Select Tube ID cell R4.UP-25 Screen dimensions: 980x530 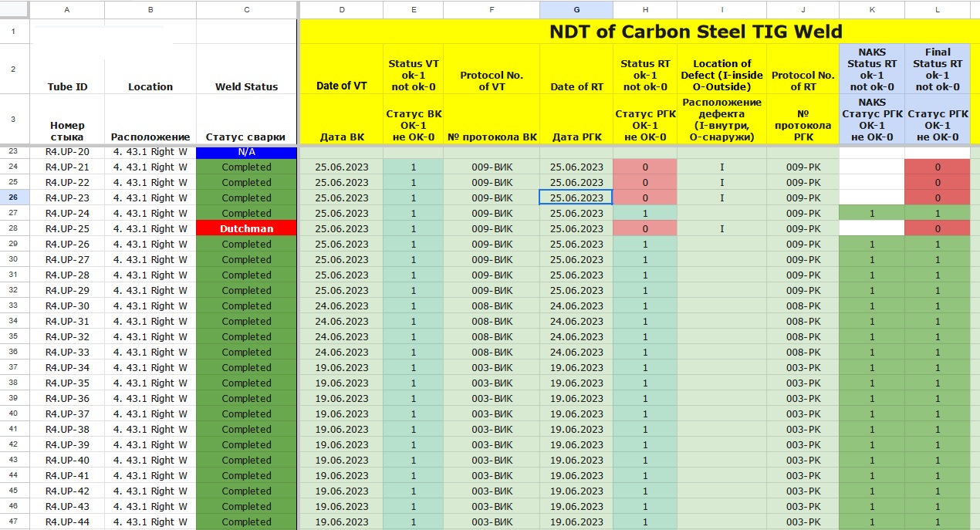click(67, 228)
